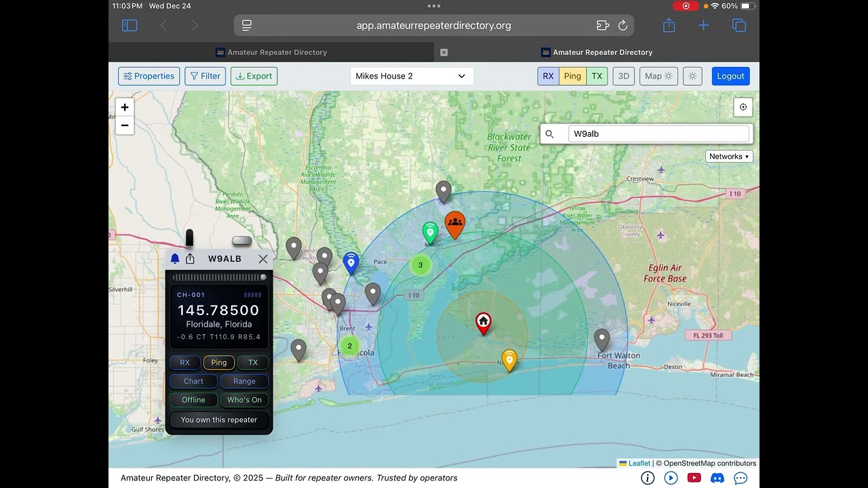Open the chat bubble icon in footer

pos(741,478)
